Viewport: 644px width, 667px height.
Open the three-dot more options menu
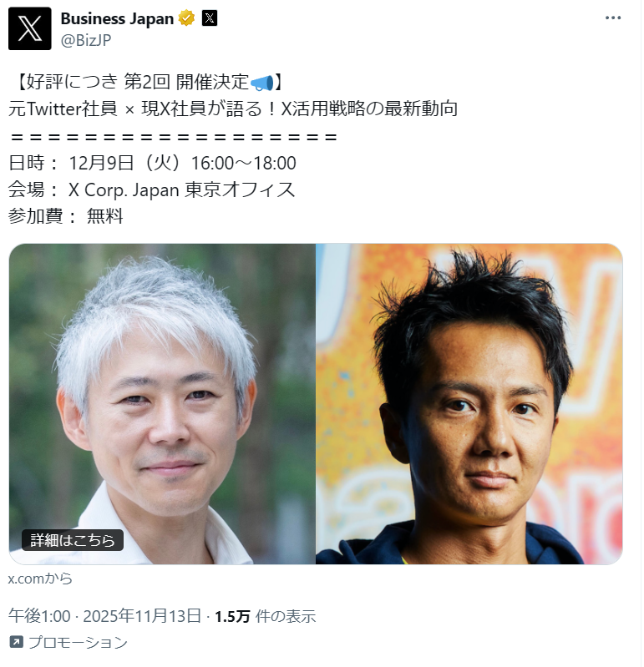coord(613,18)
